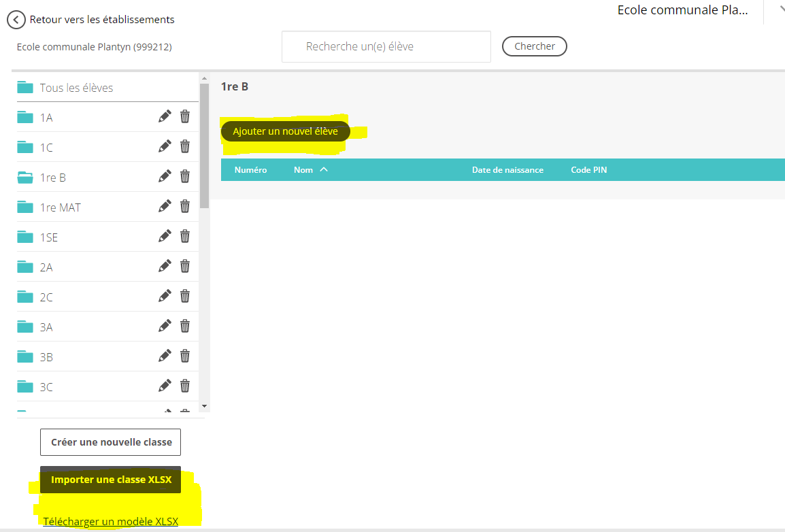Go back using the circled arrow icon
Viewport: 785px width, 532px height.
point(16,20)
